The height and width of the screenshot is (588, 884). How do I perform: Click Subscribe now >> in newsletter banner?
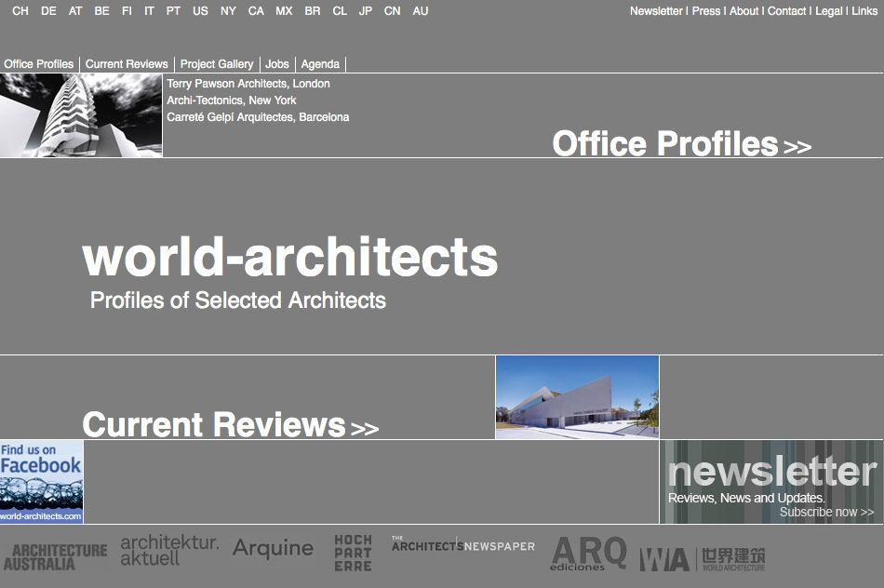tap(826, 512)
